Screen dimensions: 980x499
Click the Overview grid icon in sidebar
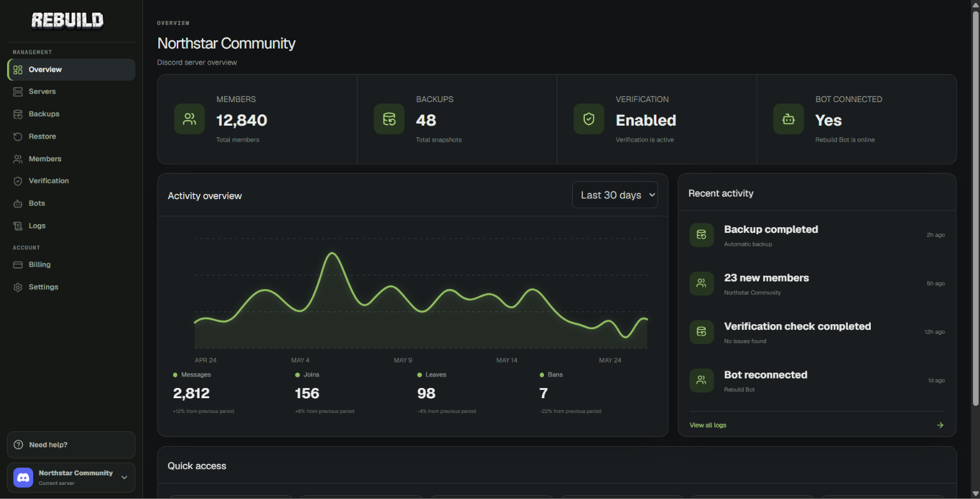(18, 70)
